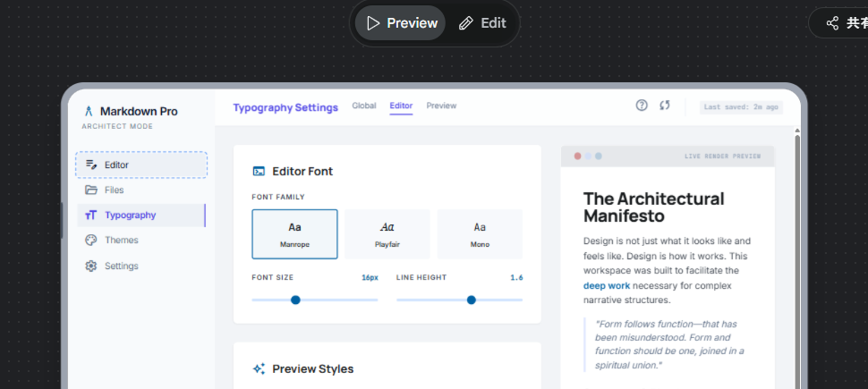868x389 pixels.
Task: Select the underlined Editor tab
Action: 401,106
